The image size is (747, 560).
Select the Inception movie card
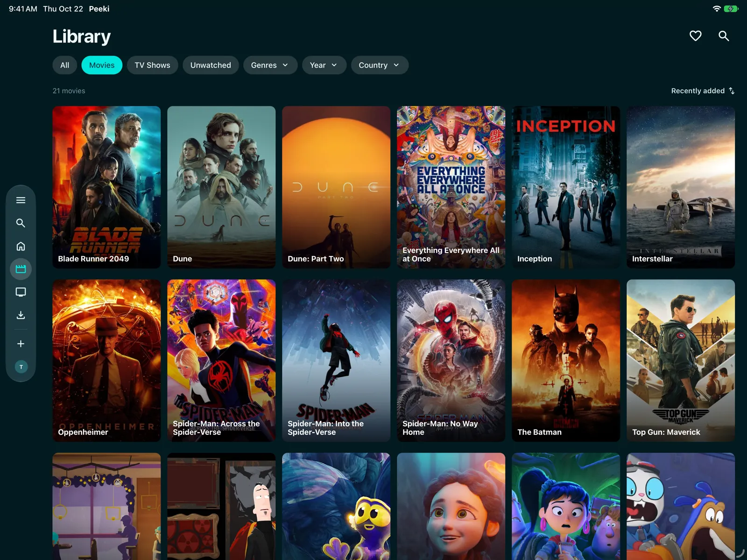tap(566, 187)
